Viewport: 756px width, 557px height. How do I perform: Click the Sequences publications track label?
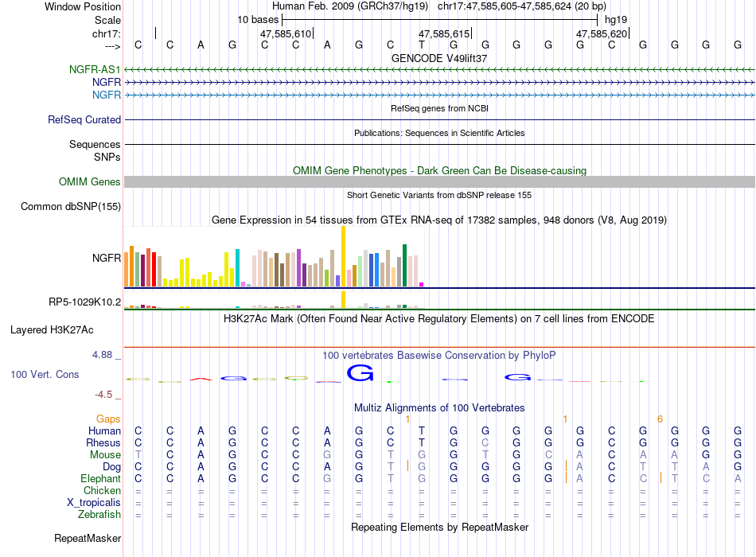coord(95,144)
